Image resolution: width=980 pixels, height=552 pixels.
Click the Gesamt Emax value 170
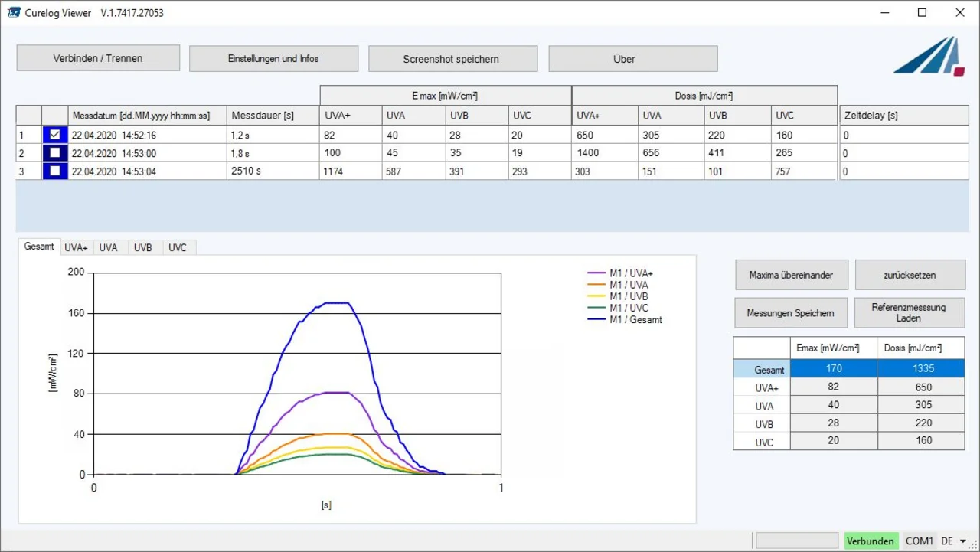(834, 368)
